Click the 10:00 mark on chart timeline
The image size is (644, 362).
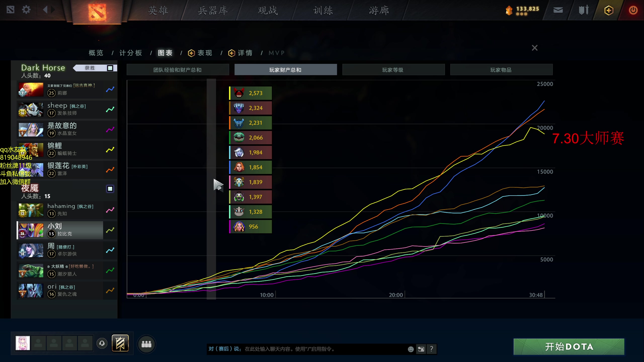[267, 295]
